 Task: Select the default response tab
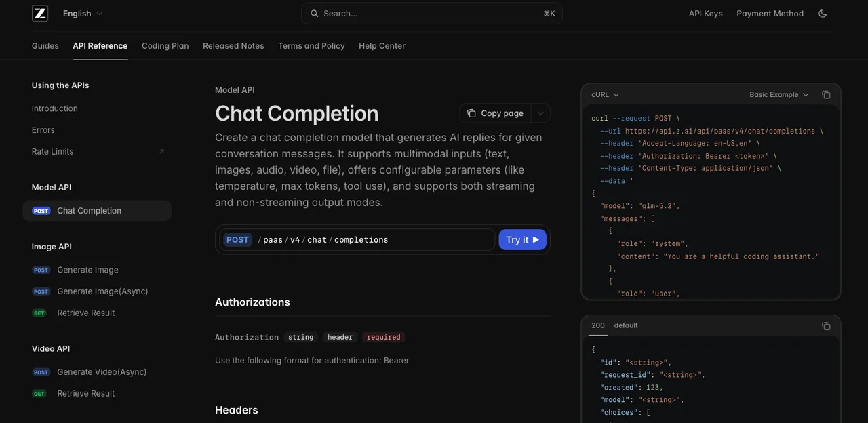click(x=626, y=325)
